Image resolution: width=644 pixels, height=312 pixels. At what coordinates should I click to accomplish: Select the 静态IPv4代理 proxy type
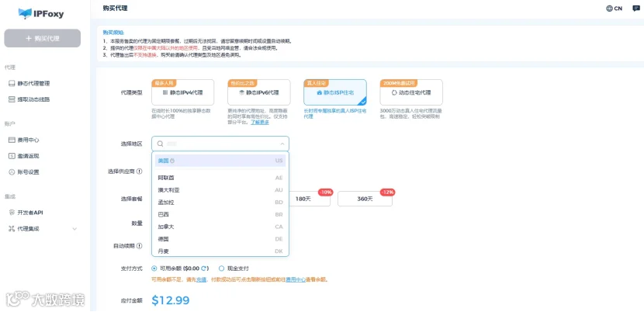(x=183, y=92)
